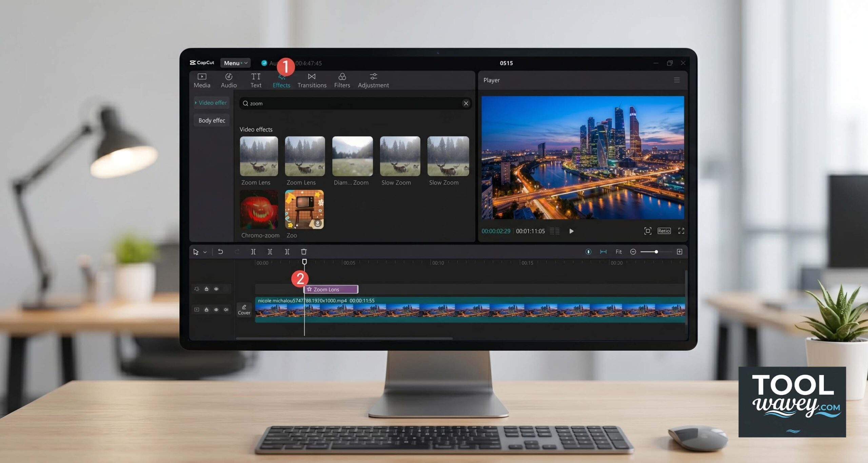Click the audio level meter icon
Viewport: 868px width, 463px height.
click(x=555, y=231)
